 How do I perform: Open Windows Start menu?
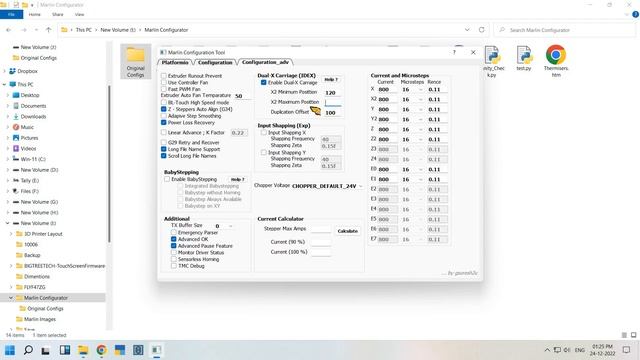[10, 350]
